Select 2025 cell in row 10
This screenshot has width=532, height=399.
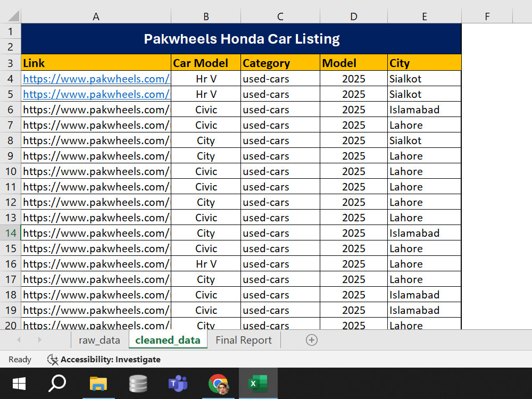tap(354, 171)
